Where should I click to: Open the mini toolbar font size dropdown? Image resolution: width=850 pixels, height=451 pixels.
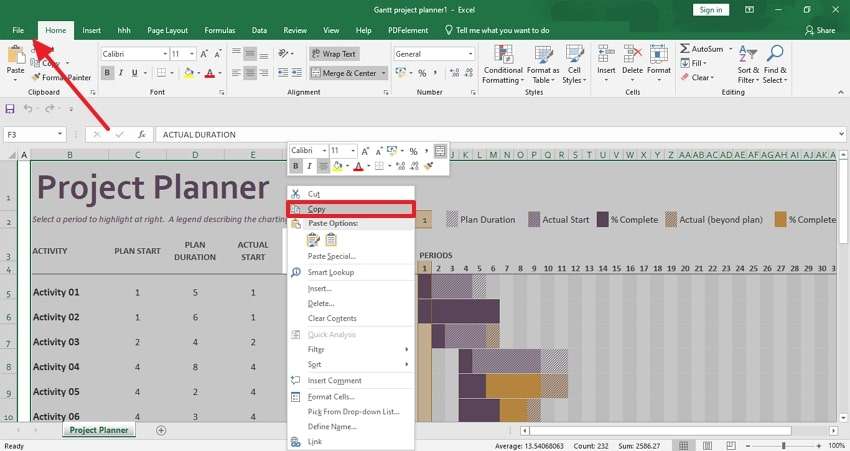coord(353,151)
